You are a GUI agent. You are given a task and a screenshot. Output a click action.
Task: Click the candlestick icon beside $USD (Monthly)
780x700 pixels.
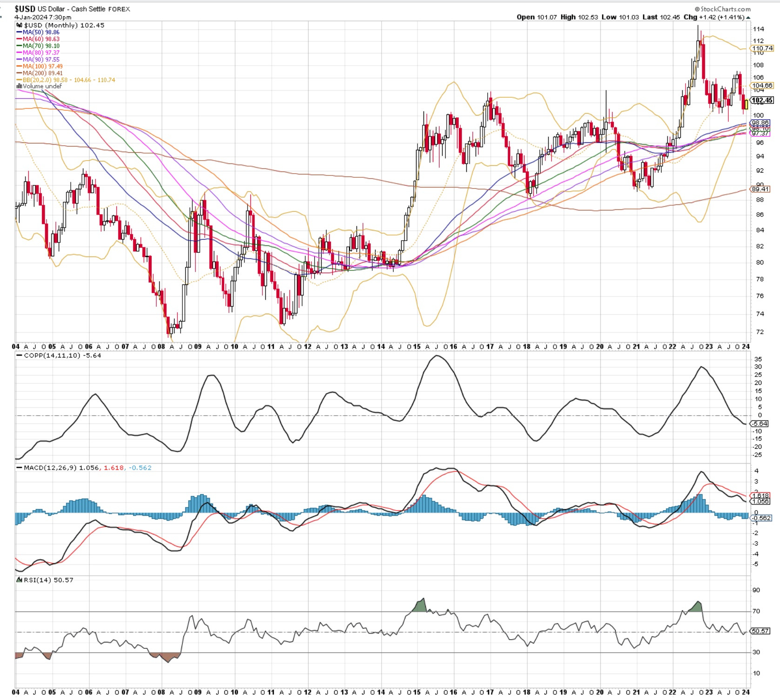point(19,25)
